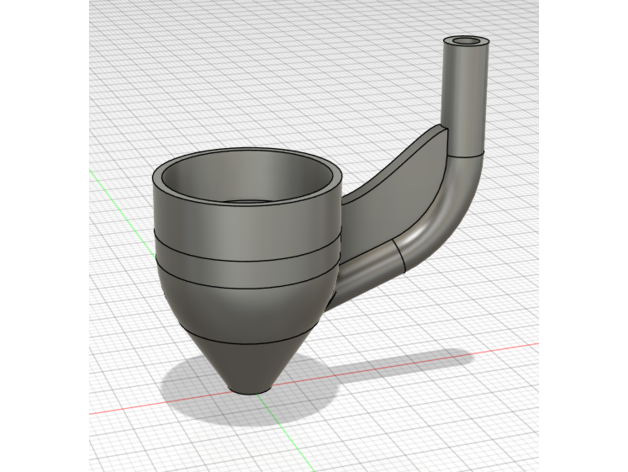This screenshot has width=628, height=472.
Task: Click inside the cup's hollow interior
Action: tap(250, 183)
